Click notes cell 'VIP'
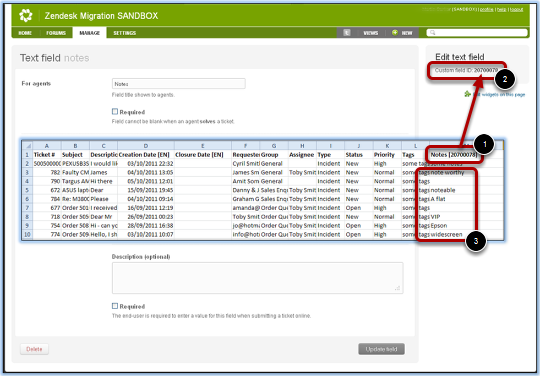 click(x=435, y=217)
